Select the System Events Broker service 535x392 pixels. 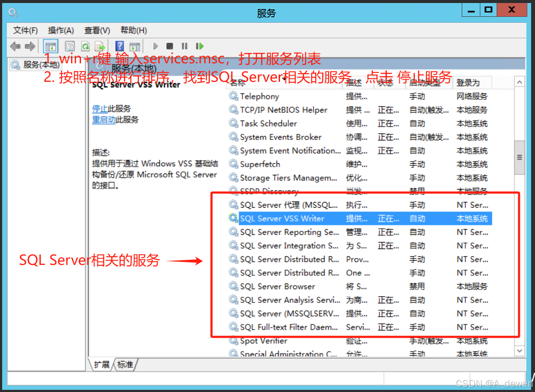coord(360,137)
